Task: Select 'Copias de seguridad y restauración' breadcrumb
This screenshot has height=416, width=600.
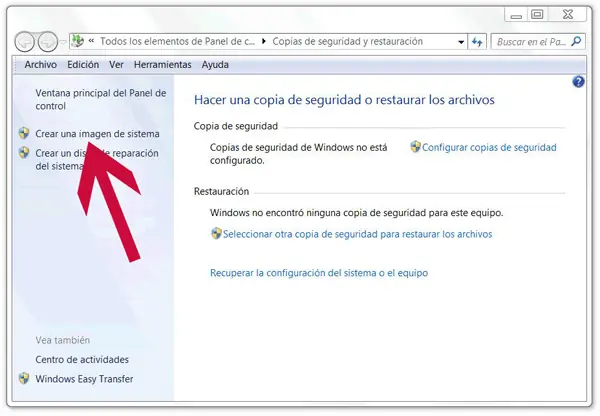Action: coord(347,41)
